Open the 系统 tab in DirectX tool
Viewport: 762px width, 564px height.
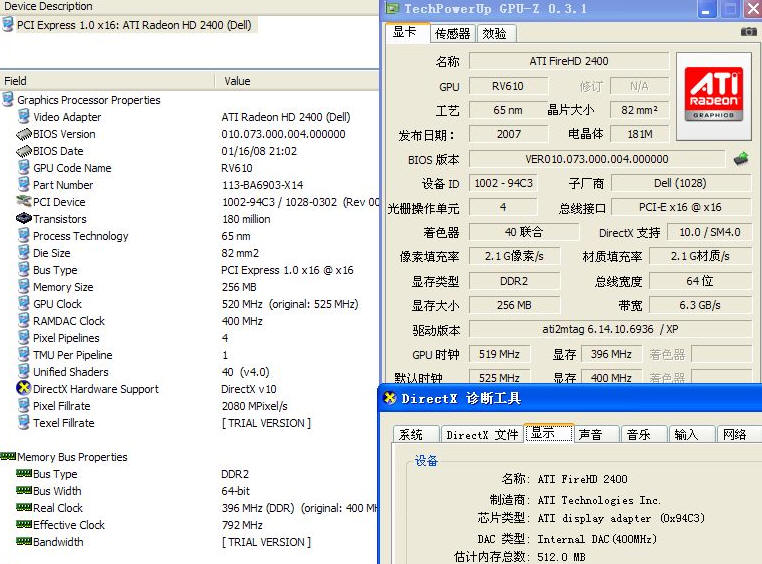pyautogui.click(x=416, y=434)
